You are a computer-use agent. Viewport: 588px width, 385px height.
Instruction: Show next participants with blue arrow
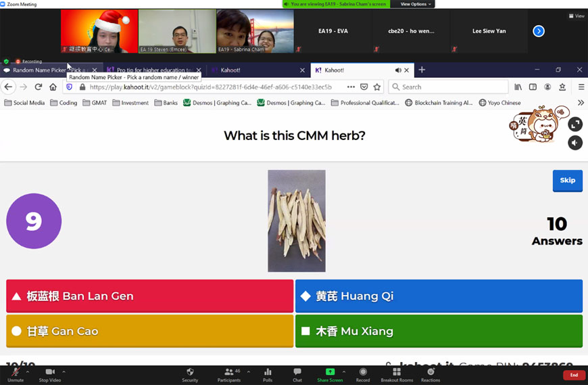coord(539,31)
